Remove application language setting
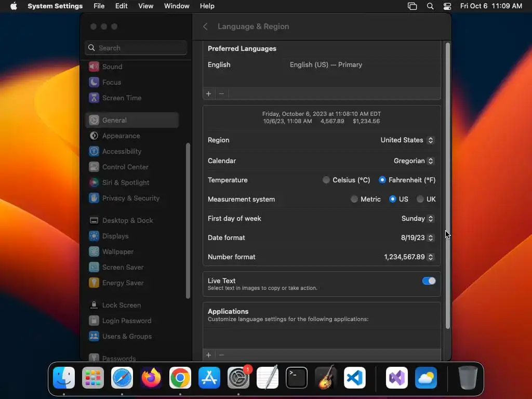The width and height of the screenshot is (532, 399). pos(221,355)
